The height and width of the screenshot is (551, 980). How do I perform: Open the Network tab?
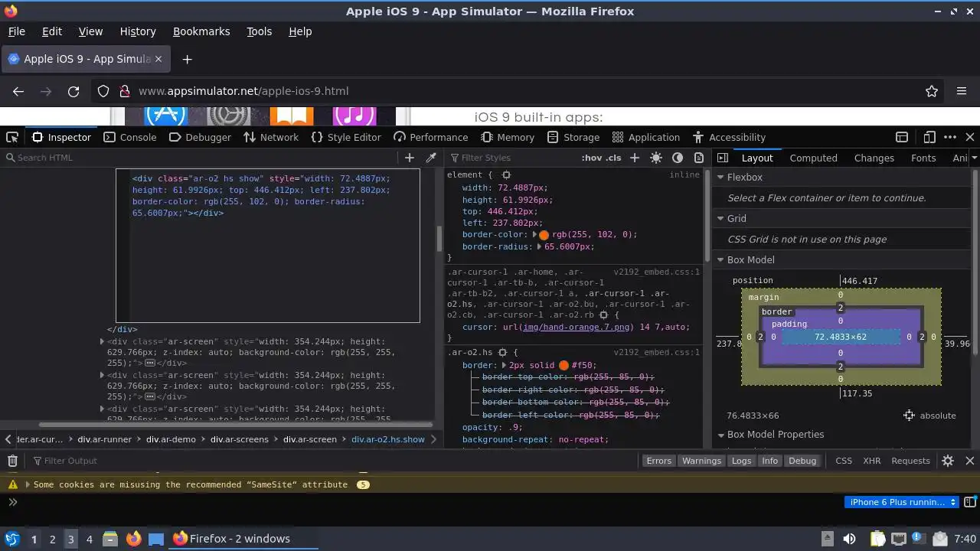pyautogui.click(x=271, y=137)
